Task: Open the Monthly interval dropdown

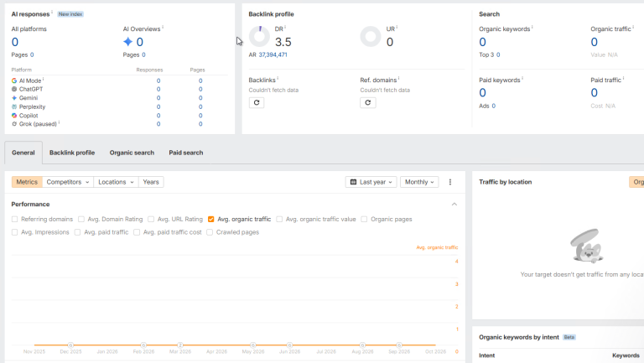Action: click(419, 182)
